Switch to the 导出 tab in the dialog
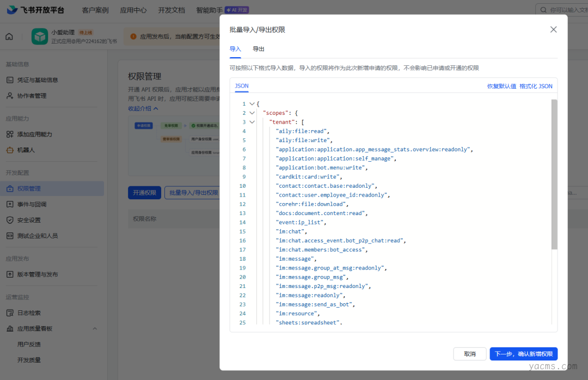The height and width of the screenshot is (380, 588). coord(259,49)
